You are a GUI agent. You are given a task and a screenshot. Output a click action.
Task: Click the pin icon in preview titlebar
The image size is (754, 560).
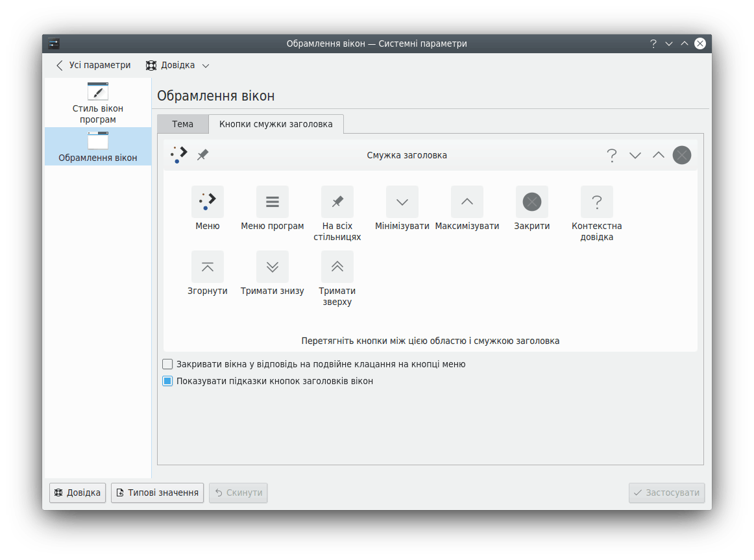(x=203, y=155)
